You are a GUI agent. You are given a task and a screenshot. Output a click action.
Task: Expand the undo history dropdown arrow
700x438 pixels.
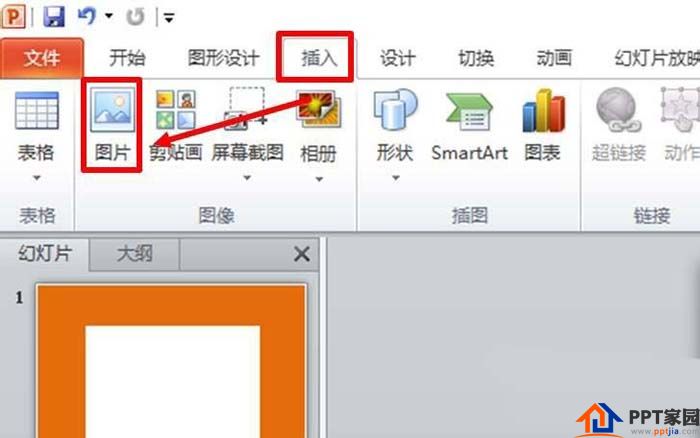(108, 17)
